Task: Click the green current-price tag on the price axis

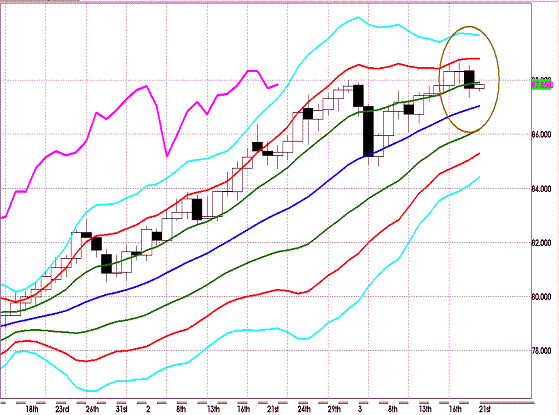Action: 542,85
